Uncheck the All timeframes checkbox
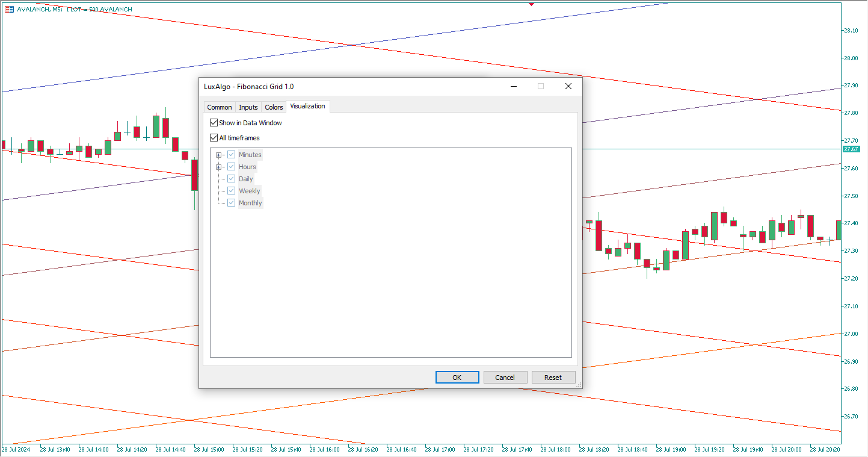Viewport: 868px width, 457px height. click(214, 138)
